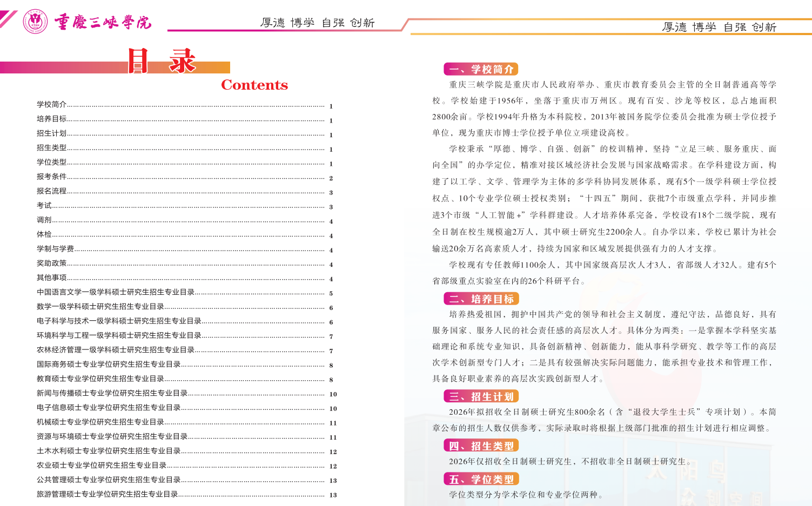812x506 pixels.
Task: Select the 电子科学与技术一级学科 contents row
Action: 185,321
